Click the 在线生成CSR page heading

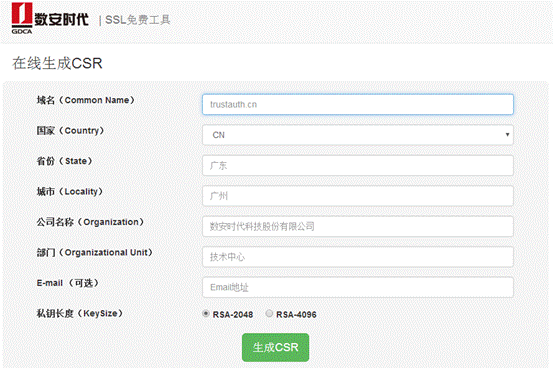tap(57, 64)
